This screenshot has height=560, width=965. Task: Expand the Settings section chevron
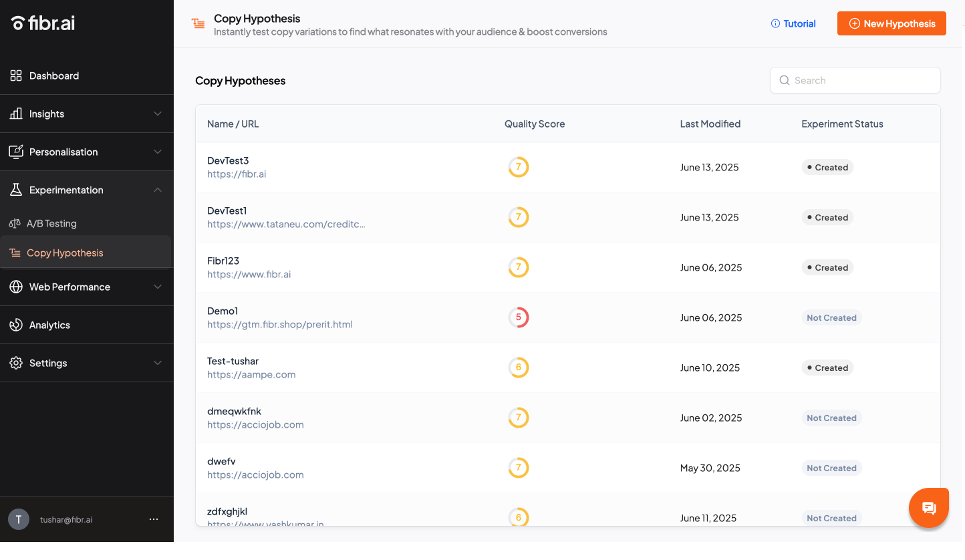click(158, 363)
